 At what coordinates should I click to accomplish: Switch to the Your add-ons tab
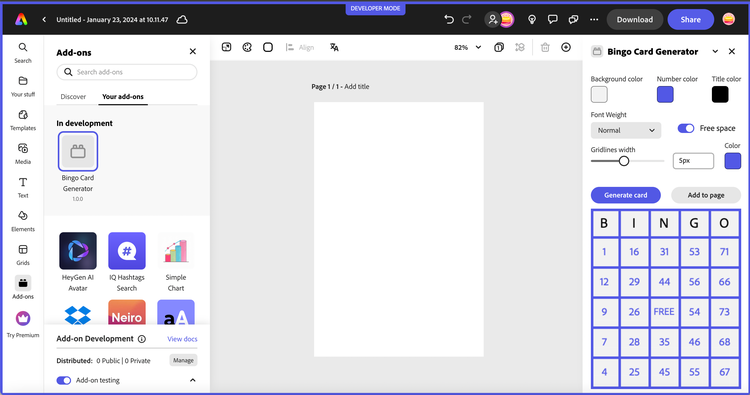pos(123,97)
